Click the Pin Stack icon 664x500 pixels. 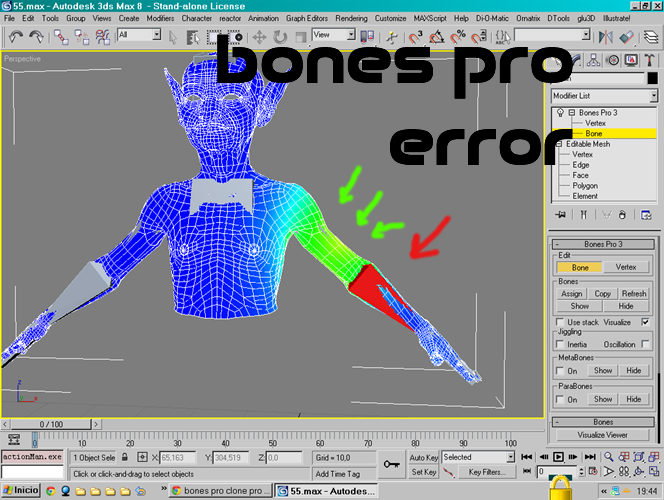pos(561,215)
